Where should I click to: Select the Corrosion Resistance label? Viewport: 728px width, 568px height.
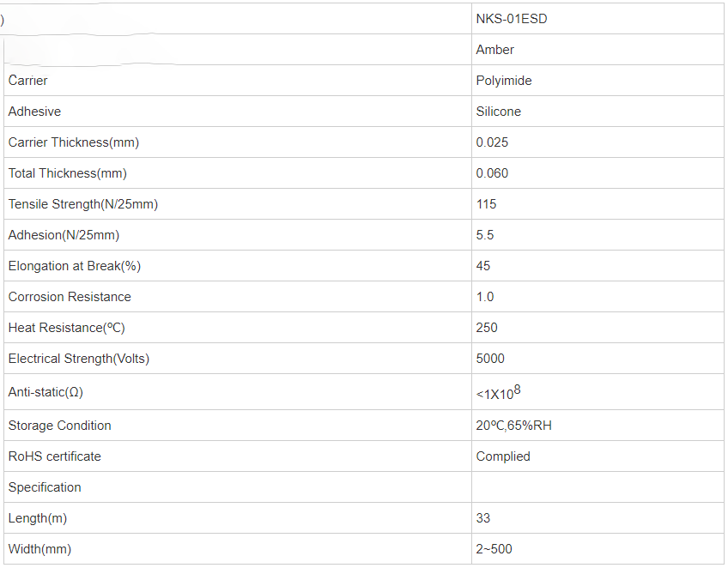tap(70, 297)
